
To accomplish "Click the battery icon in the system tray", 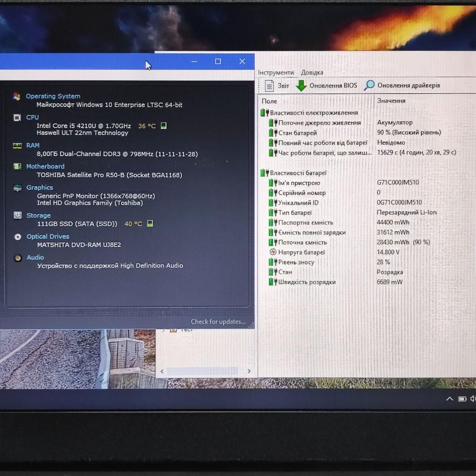I will (x=462, y=399).
